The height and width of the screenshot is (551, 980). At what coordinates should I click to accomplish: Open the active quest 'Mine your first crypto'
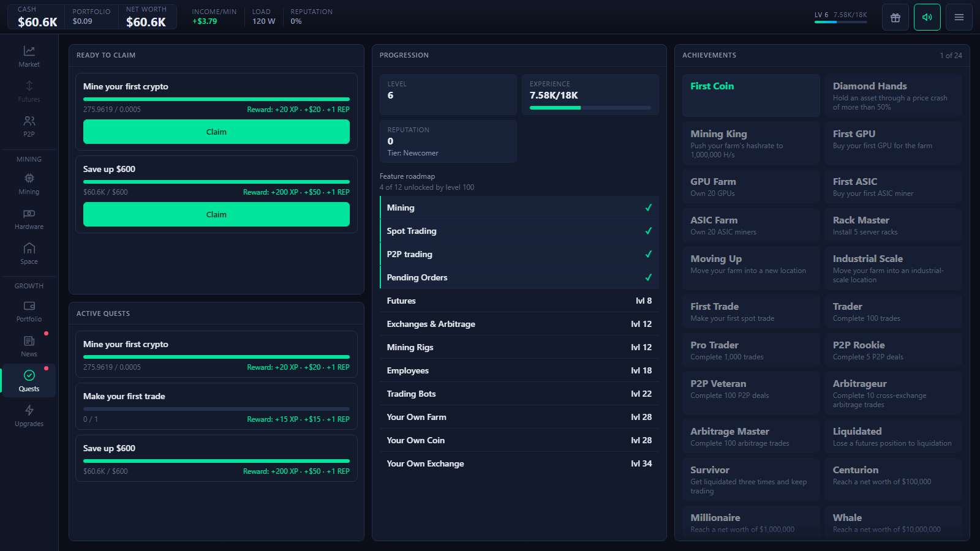pos(216,354)
